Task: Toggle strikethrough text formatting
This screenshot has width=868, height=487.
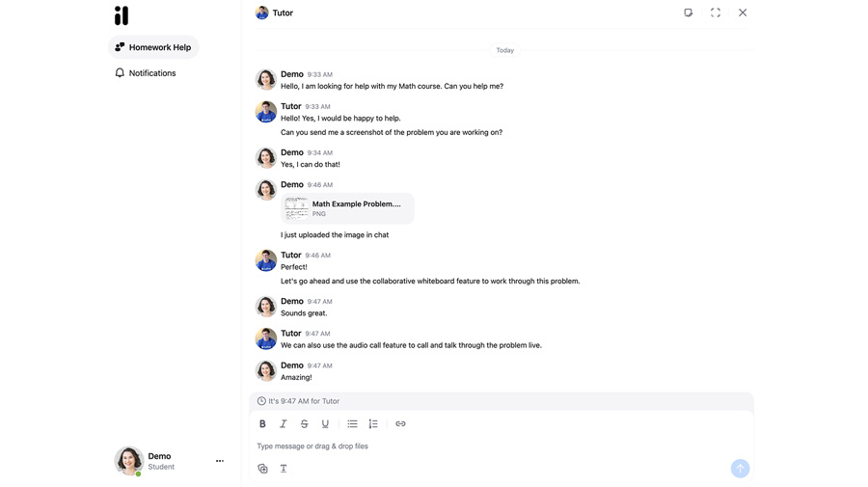Action: click(x=305, y=424)
